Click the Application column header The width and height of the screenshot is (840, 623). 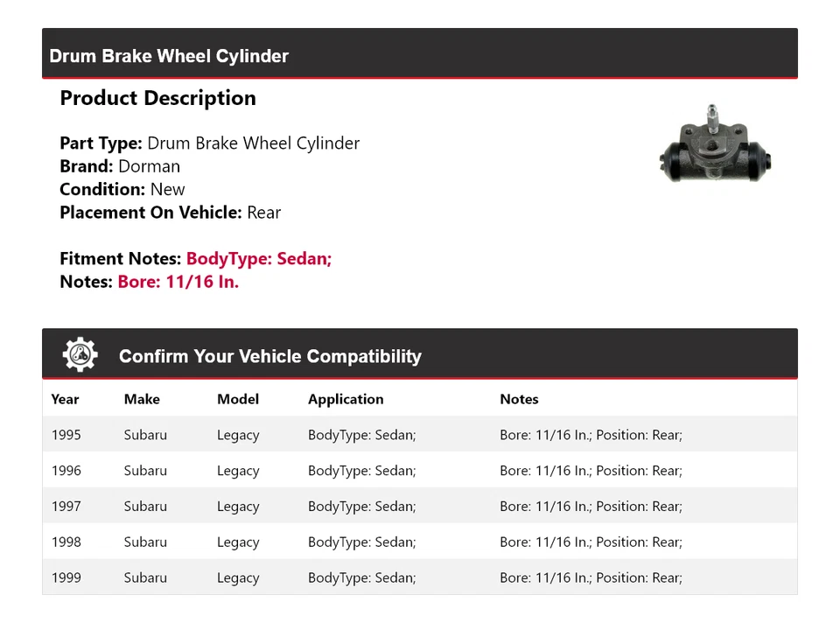[346, 399]
